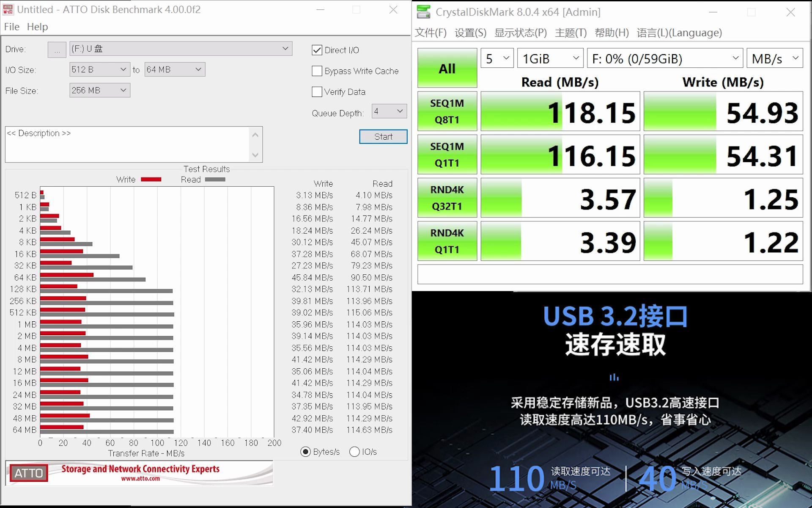Open the File Size 256 MB dropdown
This screenshot has height=508, width=812.
100,90
